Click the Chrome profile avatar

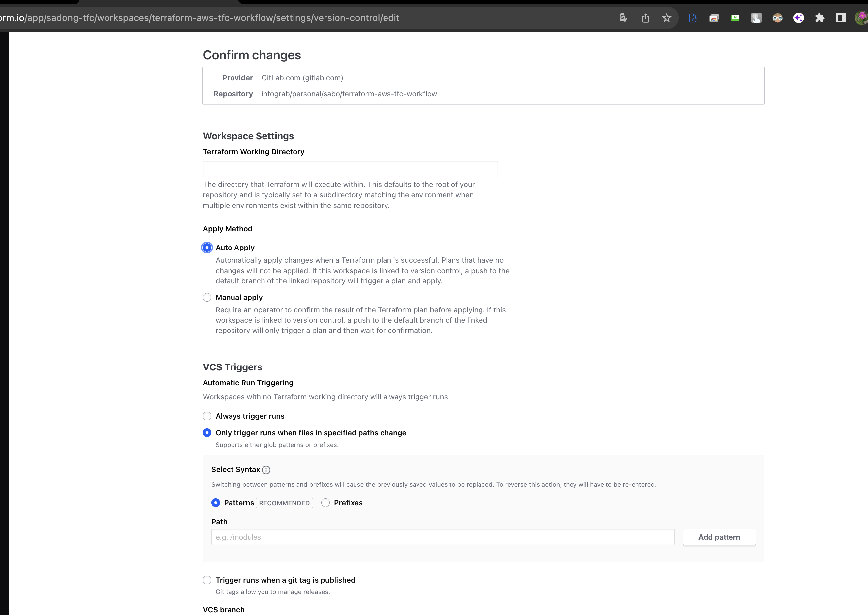[861, 18]
